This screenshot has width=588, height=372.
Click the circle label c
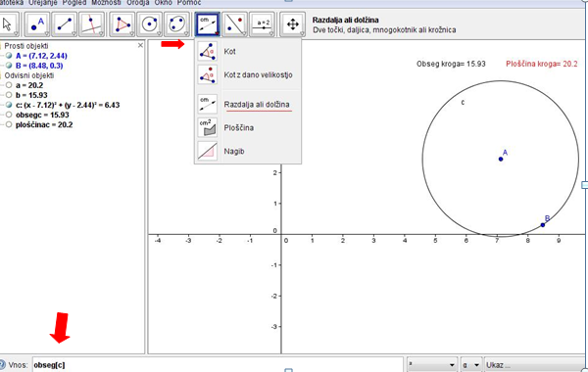463,102
